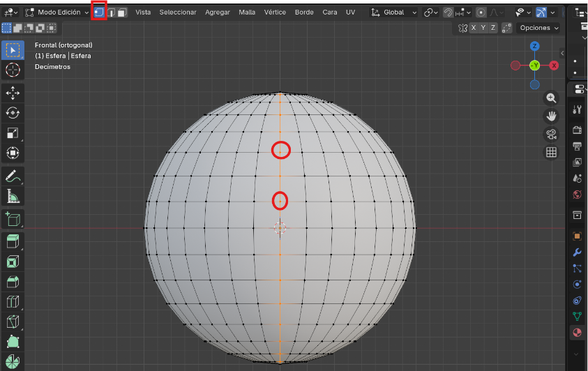The width and height of the screenshot is (588, 371).
Task: Open the Global orientation dropdown
Action: click(x=394, y=13)
